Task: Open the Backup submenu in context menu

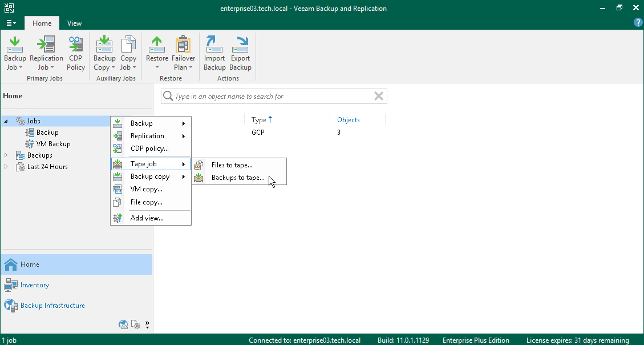Action: pyautogui.click(x=151, y=123)
